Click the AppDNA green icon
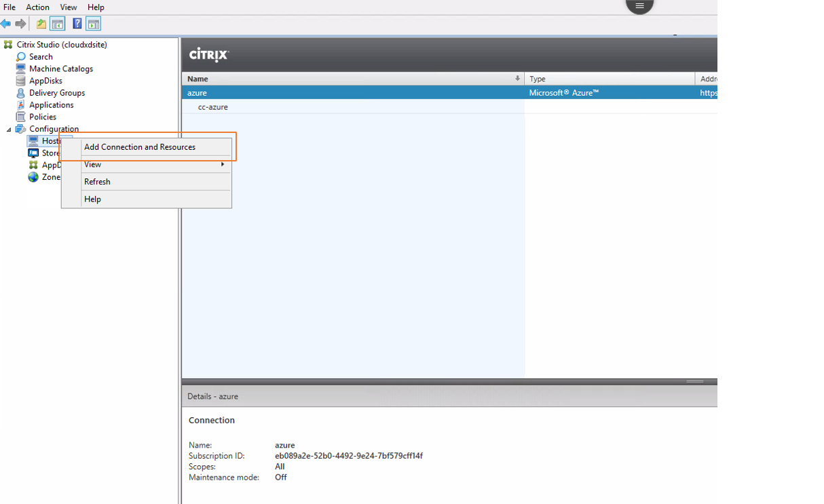This screenshot has width=824, height=504. click(x=33, y=165)
